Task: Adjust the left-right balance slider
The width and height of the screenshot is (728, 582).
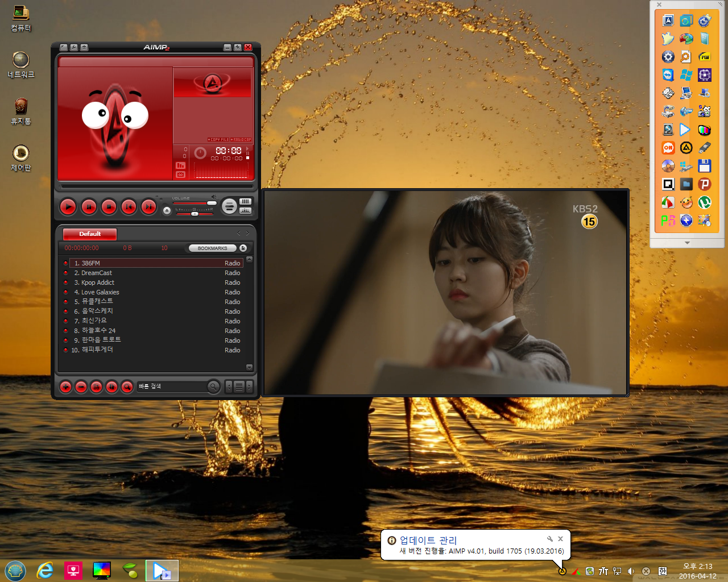Action: pyautogui.click(x=195, y=213)
